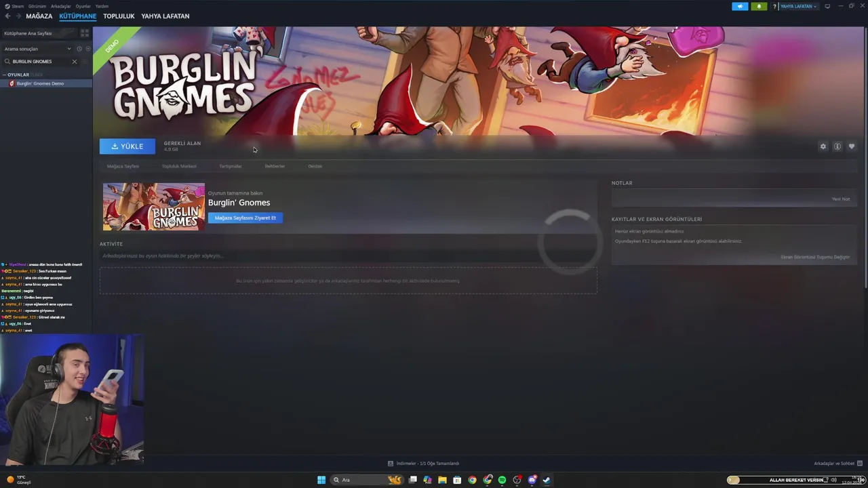The width and height of the screenshot is (868, 488).
Task: Open Mağaza Sayfası link
Action: tap(123, 166)
